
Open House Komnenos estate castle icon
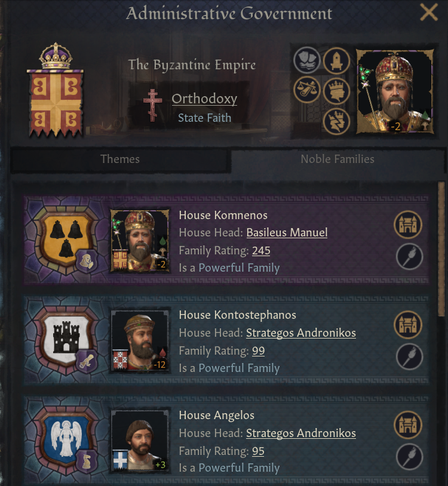tap(409, 225)
